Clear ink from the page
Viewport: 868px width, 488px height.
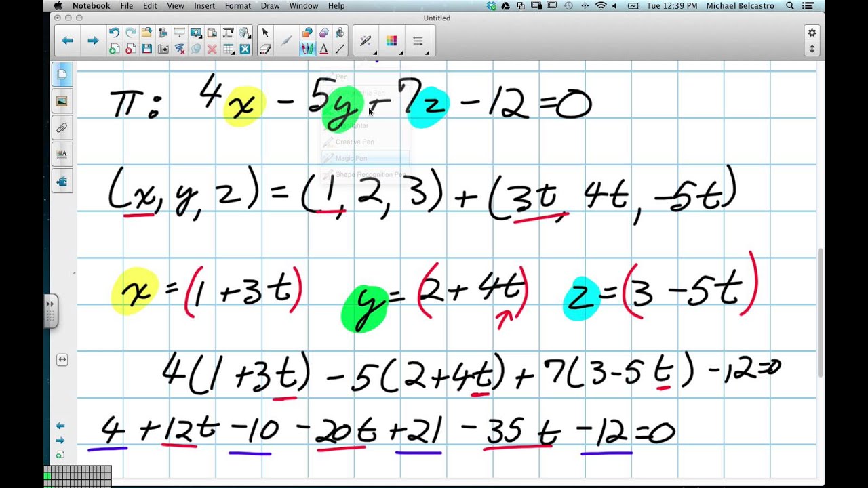point(180,49)
